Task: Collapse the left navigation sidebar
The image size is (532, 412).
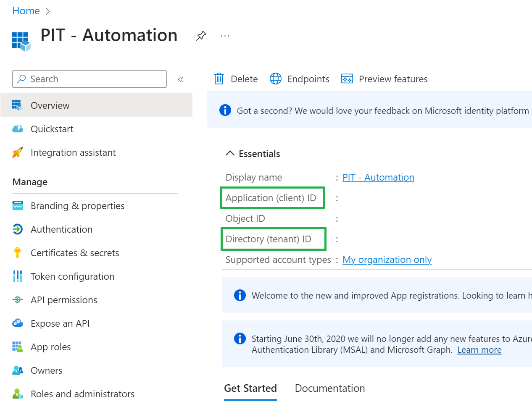Action: pyautogui.click(x=181, y=79)
